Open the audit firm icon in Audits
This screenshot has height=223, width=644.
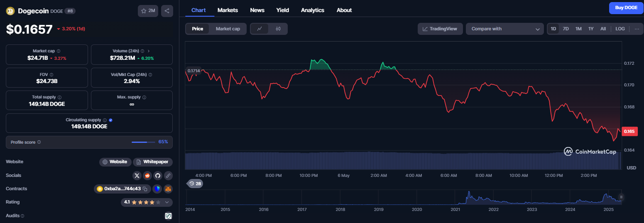169,216
